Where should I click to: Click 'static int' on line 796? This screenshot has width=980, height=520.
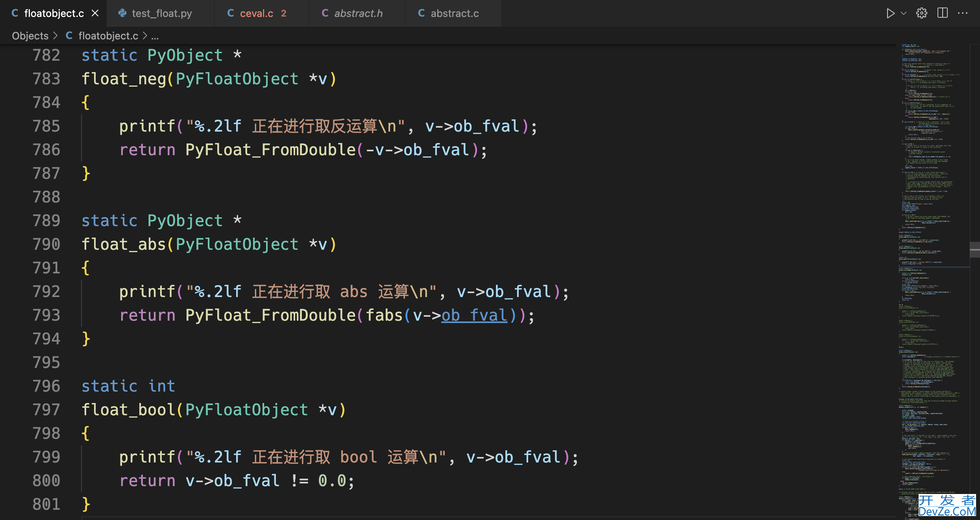128,386
